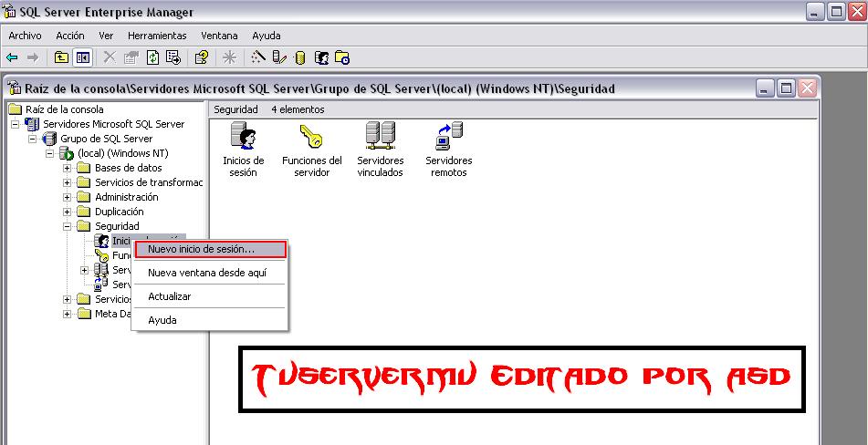Open the Ayuda menu in menu bar
This screenshot has width=868, height=445.
click(267, 36)
